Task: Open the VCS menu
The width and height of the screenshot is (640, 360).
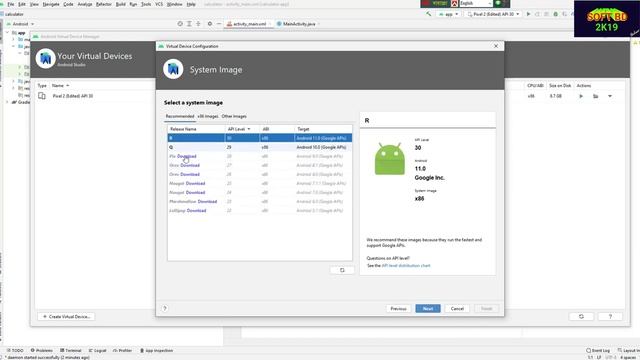Action: [x=159, y=4]
